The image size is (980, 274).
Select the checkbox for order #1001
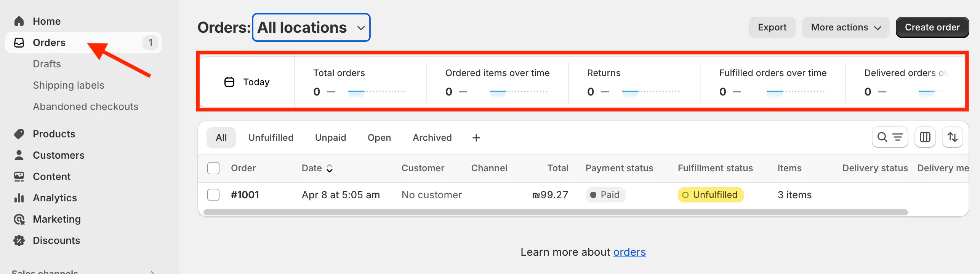coord(213,195)
